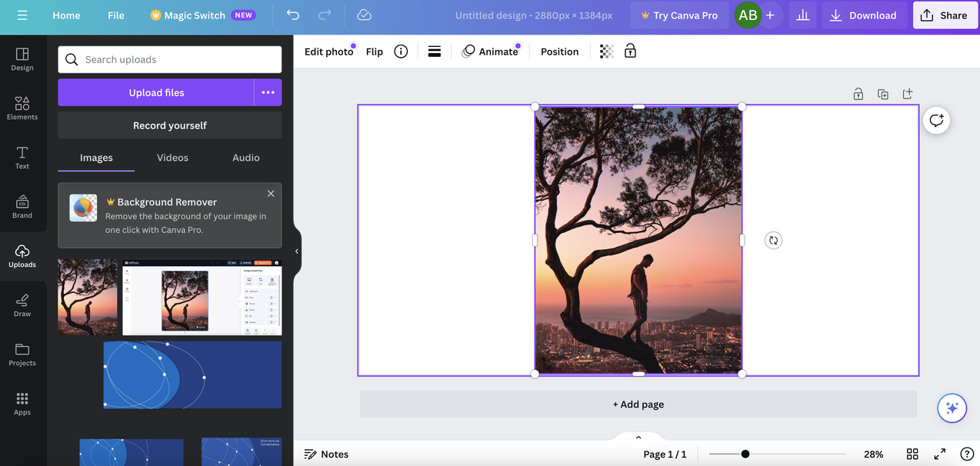Collapse the side panel with arrow handle
The image size is (980, 466).
pos(297,251)
